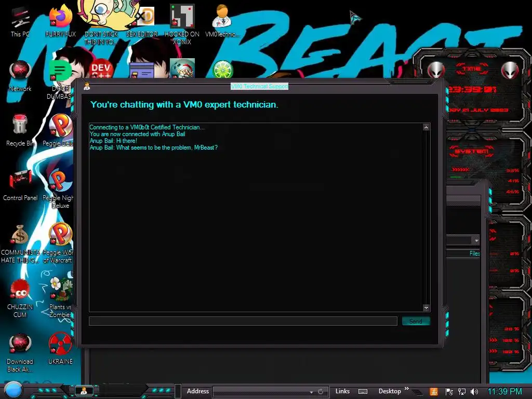
Task: Click the chat log scroll down arrow
Action: [x=426, y=308]
